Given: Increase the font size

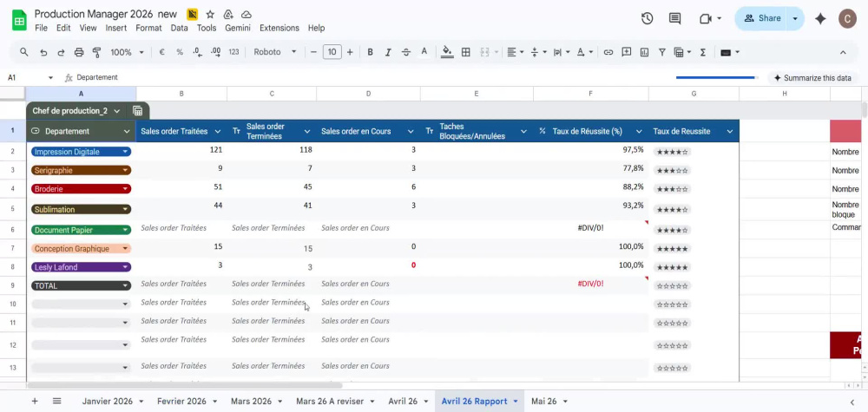Looking at the screenshot, I should point(350,52).
